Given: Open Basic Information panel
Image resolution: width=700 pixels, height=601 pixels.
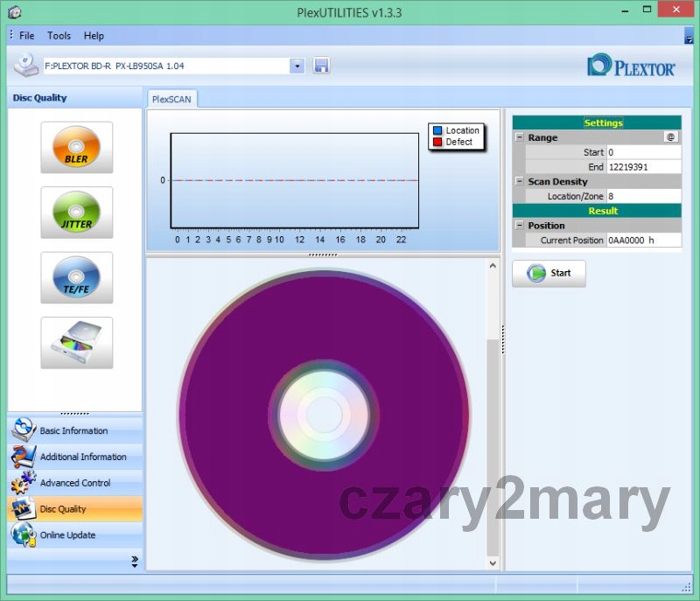Looking at the screenshot, I should click(74, 430).
